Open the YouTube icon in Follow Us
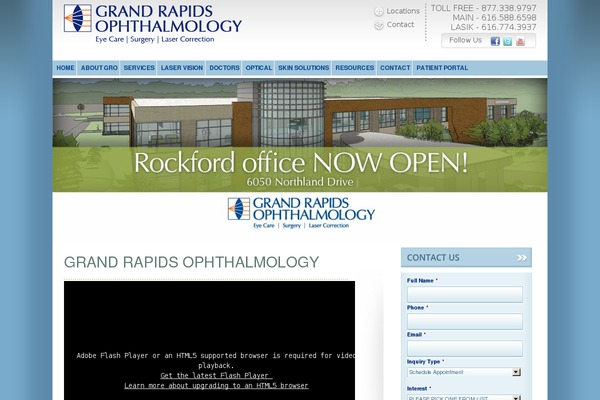Screen dimensions: 600x400 (520, 41)
